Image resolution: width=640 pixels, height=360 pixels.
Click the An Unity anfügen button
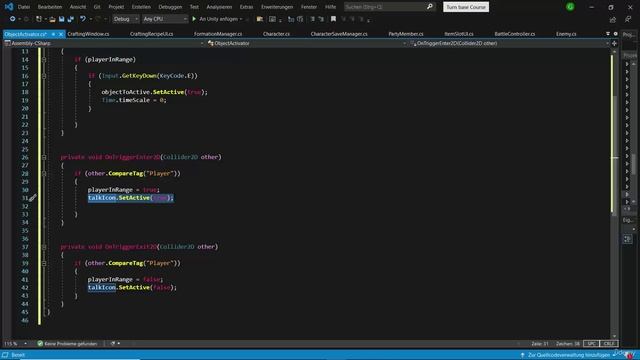tap(217, 19)
